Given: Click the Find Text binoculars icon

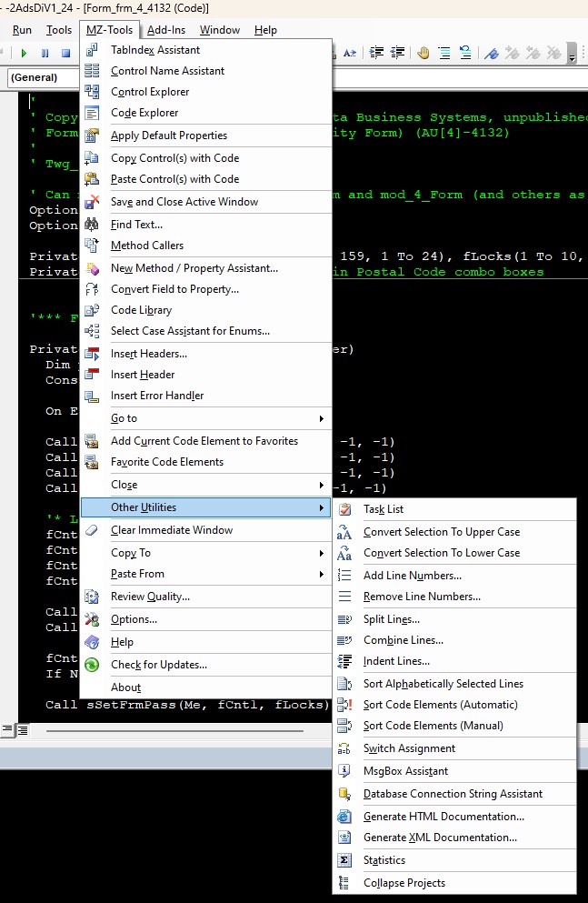Looking at the screenshot, I should [92, 224].
